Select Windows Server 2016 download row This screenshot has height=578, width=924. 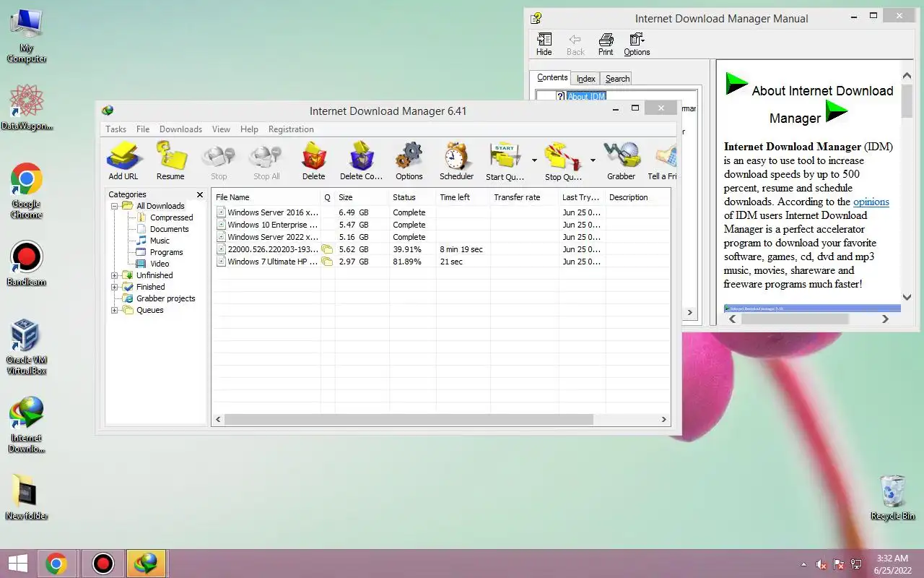(x=441, y=212)
